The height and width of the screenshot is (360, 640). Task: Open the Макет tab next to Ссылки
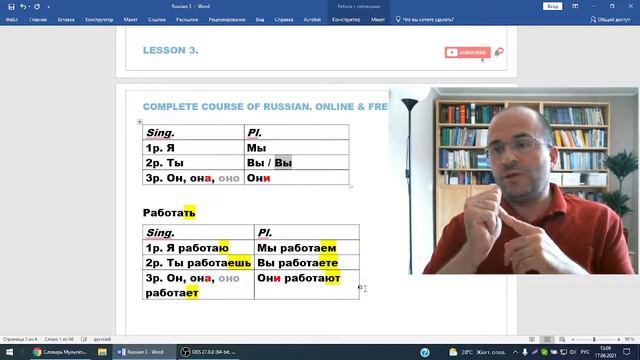(131, 20)
